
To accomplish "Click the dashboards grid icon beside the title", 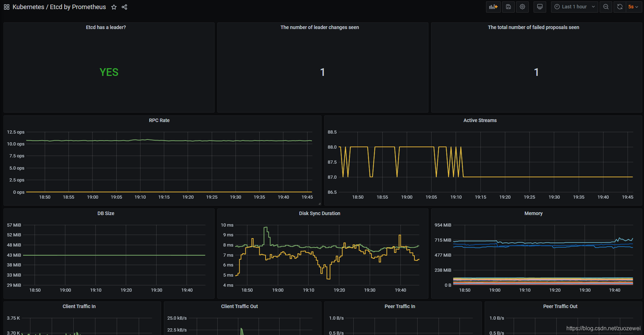I will pos(7,7).
